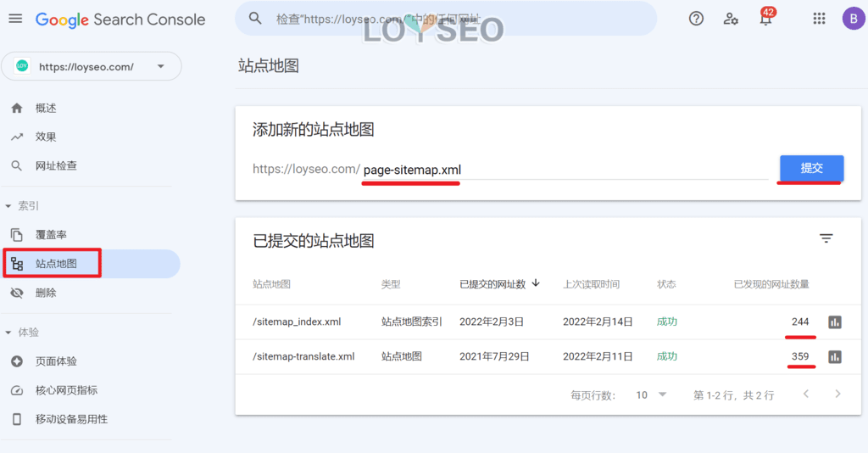
Task: Open 站点地图 in the sidebar
Action: click(x=92, y=264)
